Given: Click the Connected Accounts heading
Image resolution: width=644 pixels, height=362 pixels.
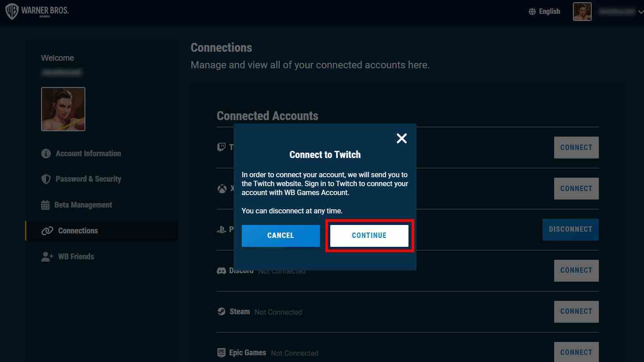Looking at the screenshot, I should (267, 116).
